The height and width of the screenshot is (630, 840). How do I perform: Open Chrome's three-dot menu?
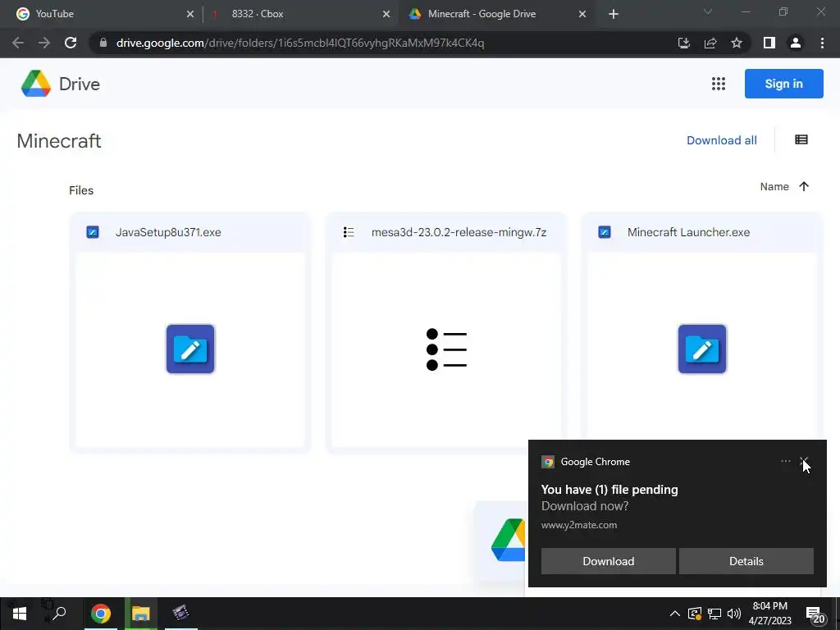(x=822, y=43)
